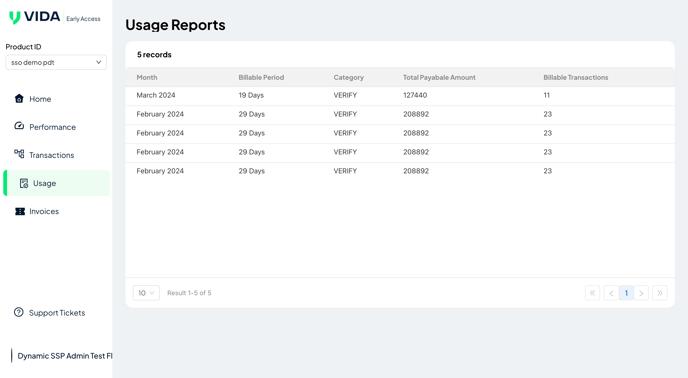
Task: Click the Invoices ticket icon
Action: point(20,211)
